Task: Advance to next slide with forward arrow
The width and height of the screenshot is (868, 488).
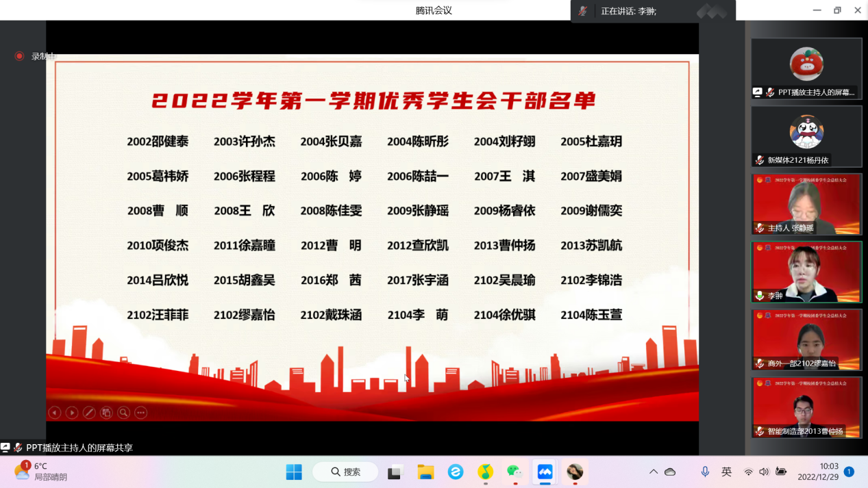Action: click(72, 412)
